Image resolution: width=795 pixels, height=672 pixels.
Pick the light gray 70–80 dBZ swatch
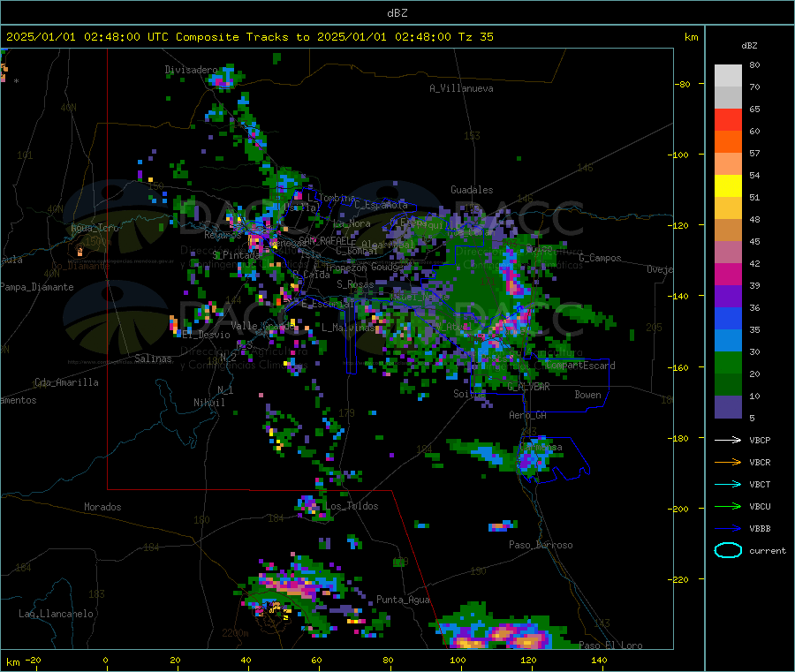pyautogui.click(x=728, y=76)
